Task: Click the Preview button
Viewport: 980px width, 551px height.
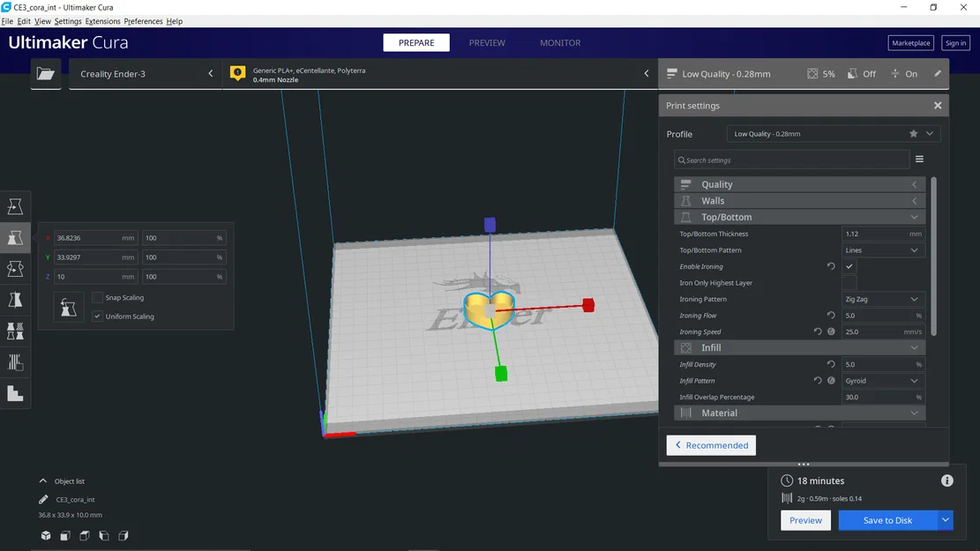Action: pyautogui.click(x=805, y=520)
